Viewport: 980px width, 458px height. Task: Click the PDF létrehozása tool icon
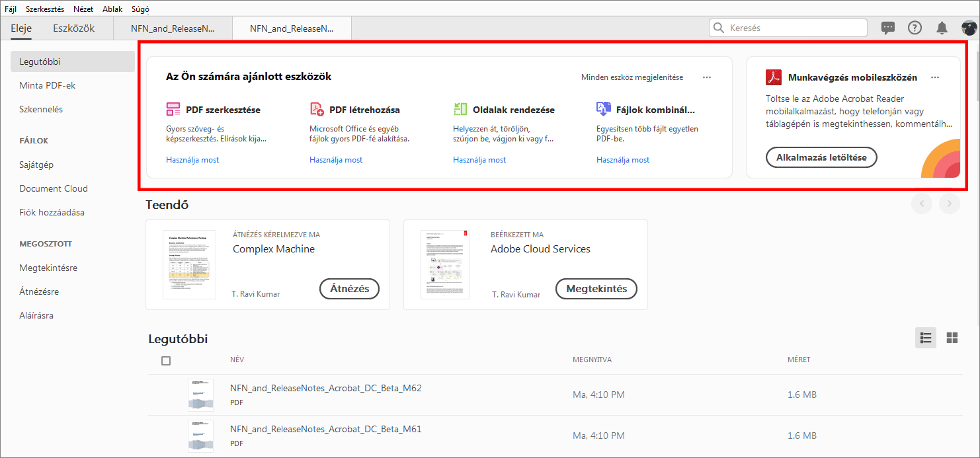[x=317, y=109]
